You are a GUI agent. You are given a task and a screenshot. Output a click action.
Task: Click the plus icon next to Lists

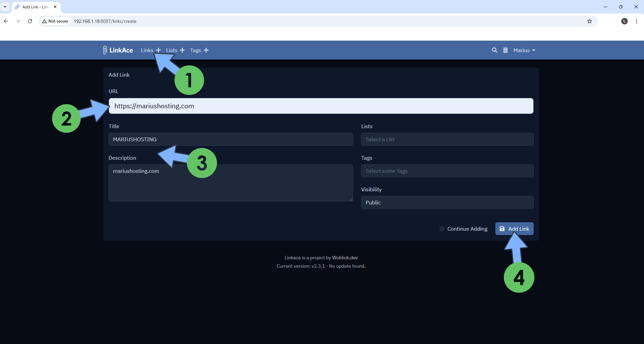pyautogui.click(x=182, y=50)
